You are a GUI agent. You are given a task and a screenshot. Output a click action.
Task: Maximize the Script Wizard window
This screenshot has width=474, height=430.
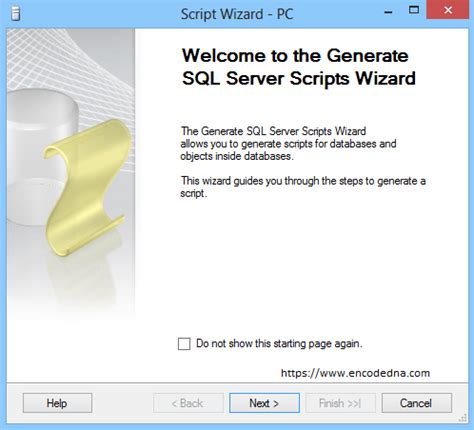(414, 10)
